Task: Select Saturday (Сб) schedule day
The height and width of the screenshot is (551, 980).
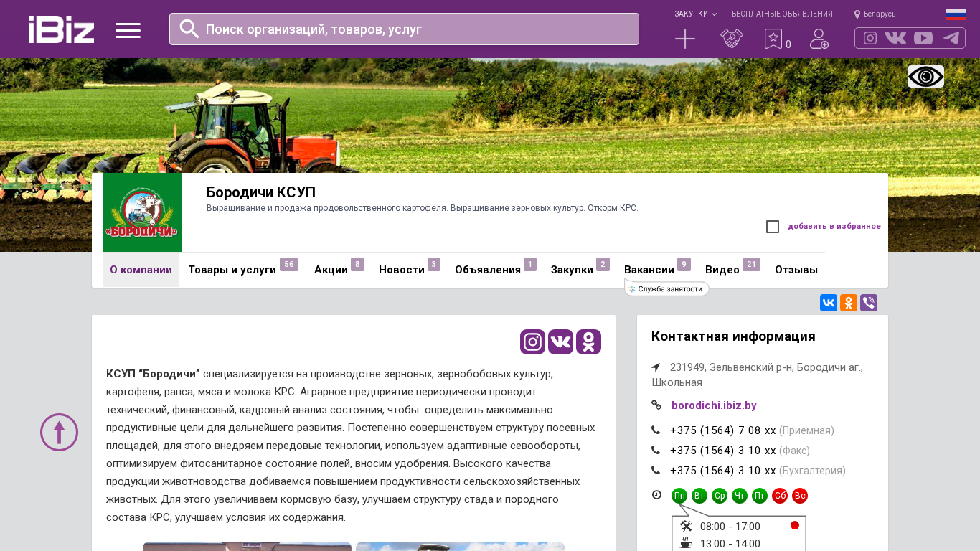Action: (x=780, y=496)
